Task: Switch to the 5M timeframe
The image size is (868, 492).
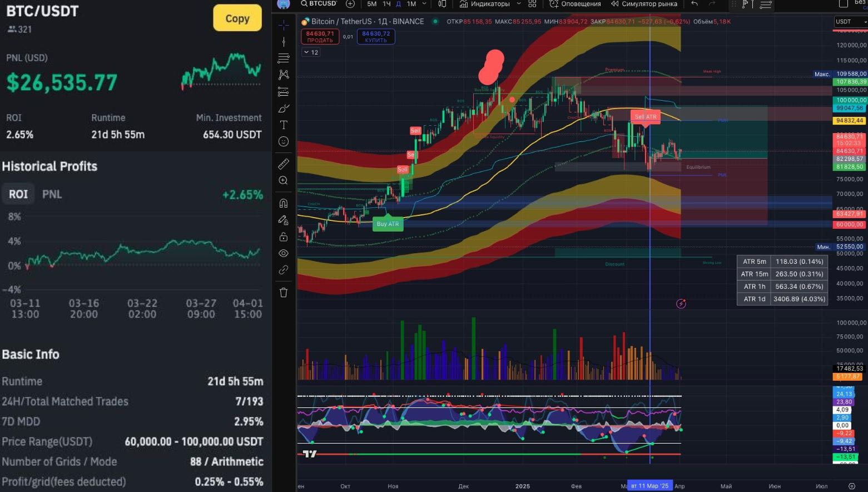Action: click(x=372, y=4)
